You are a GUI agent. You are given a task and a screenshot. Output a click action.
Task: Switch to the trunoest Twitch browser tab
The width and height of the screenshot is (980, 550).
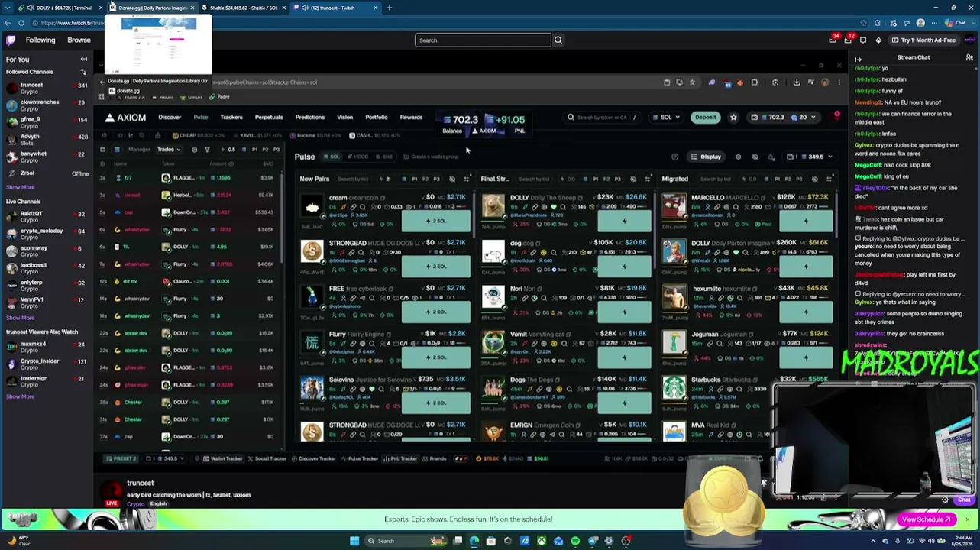[335, 8]
